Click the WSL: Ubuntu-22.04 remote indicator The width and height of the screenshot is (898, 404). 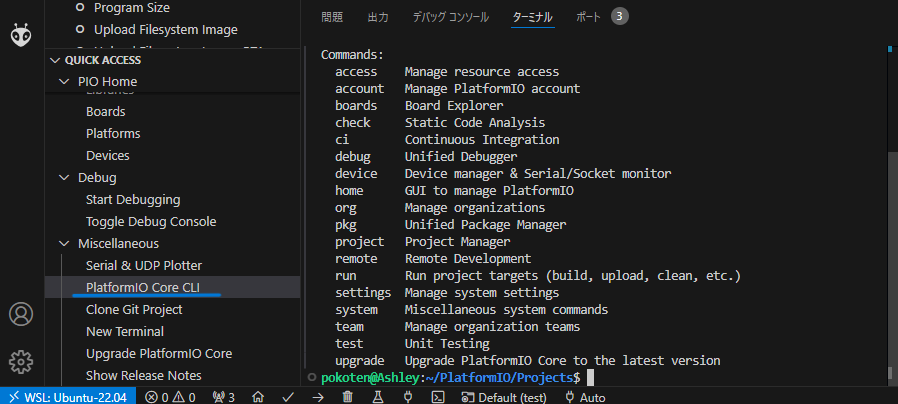pyautogui.click(x=68, y=397)
